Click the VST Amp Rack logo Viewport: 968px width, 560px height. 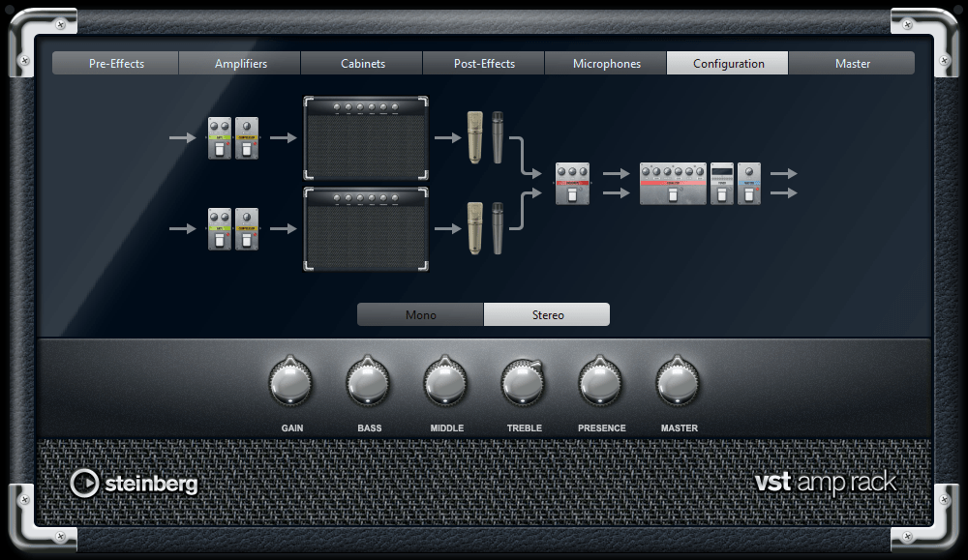point(828,481)
